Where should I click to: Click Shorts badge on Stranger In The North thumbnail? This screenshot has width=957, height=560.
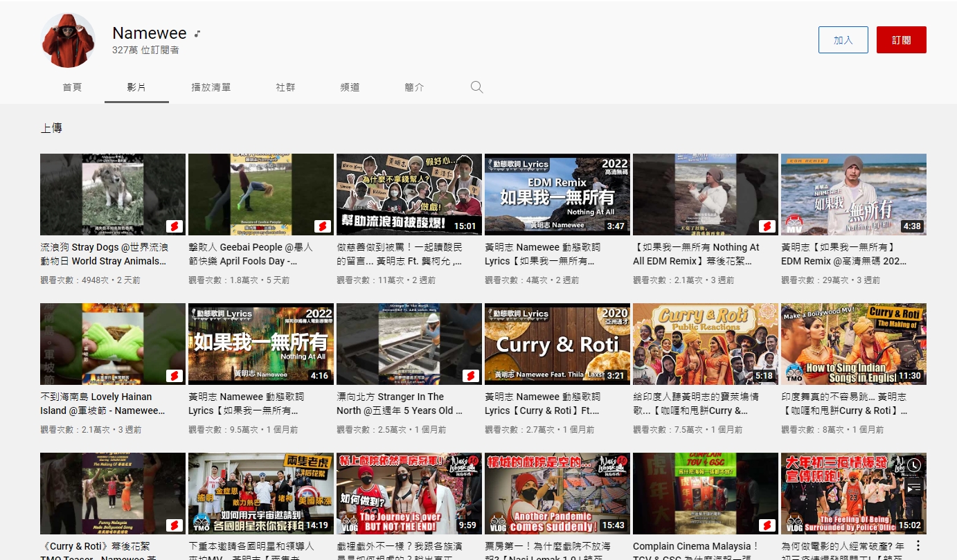471,376
